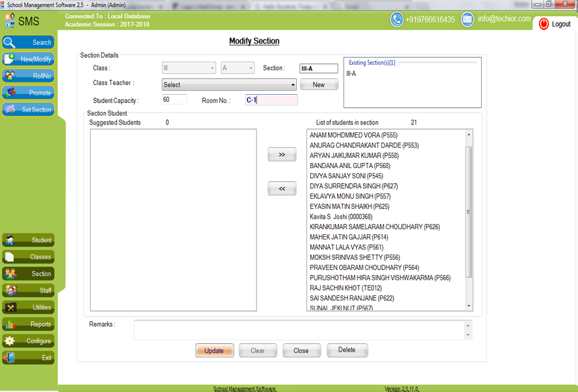Click the Configure gear icon
The image size is (578, 392).
10,341
